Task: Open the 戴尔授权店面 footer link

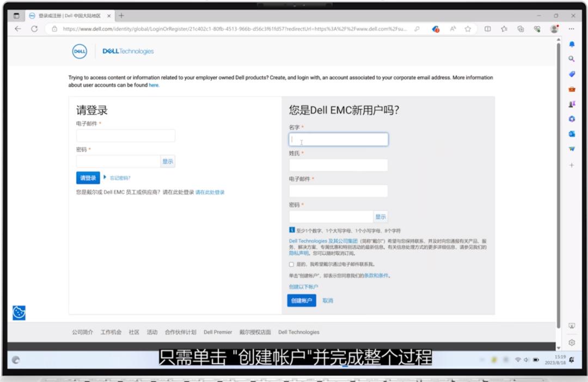Action: [255, 332]
